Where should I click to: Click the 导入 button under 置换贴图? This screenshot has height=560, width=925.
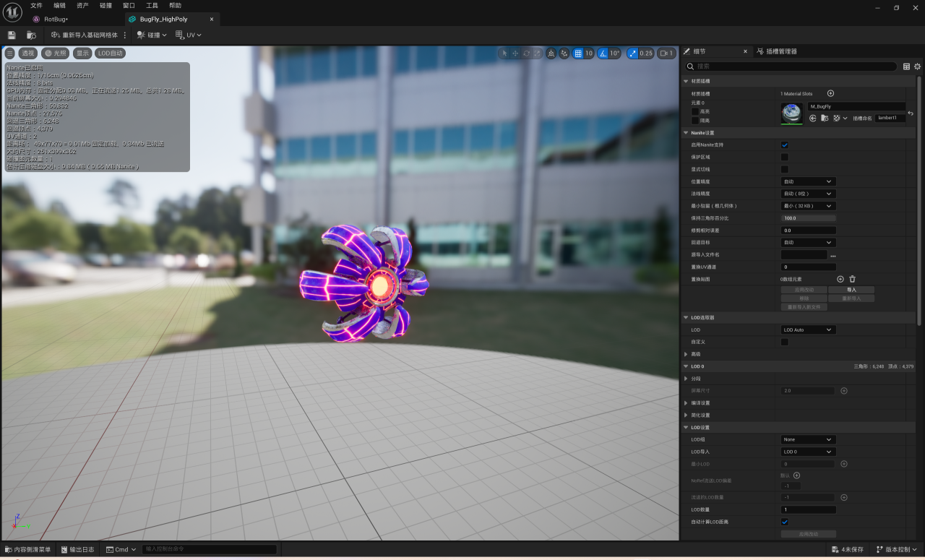coord(851,290)
